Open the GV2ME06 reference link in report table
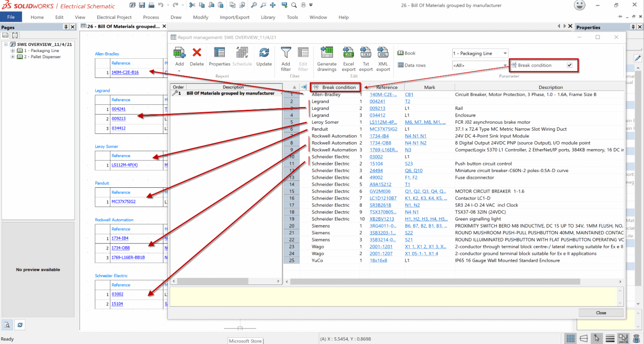644x344 pixels. click(x=380, y=191)
